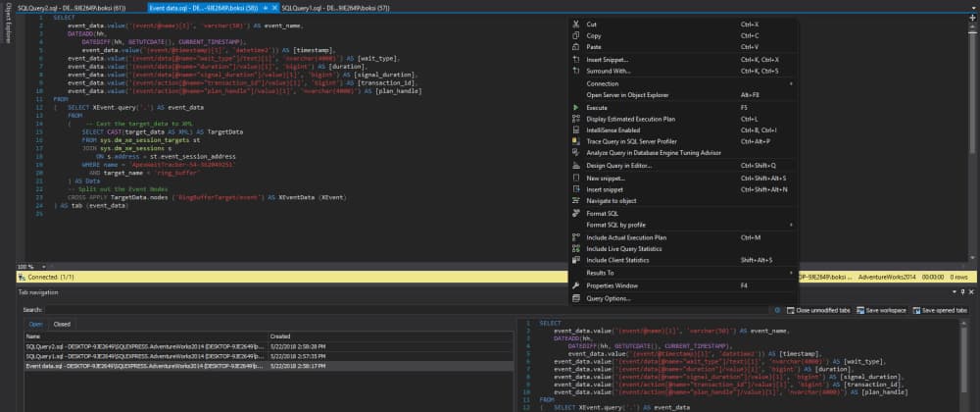This screenshot has height=412, width=980.
Task: Choose Cut from the context menu
Action: 683,24
